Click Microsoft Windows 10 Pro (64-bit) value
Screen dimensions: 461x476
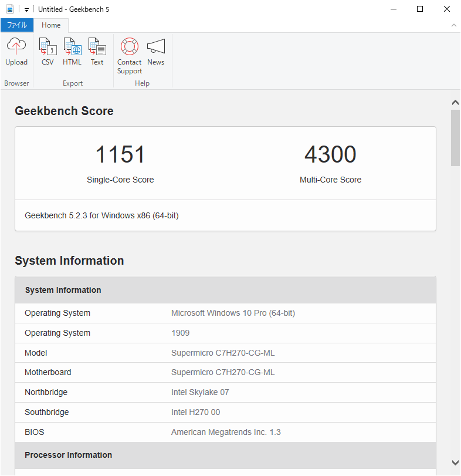click(x=233, y=313)
